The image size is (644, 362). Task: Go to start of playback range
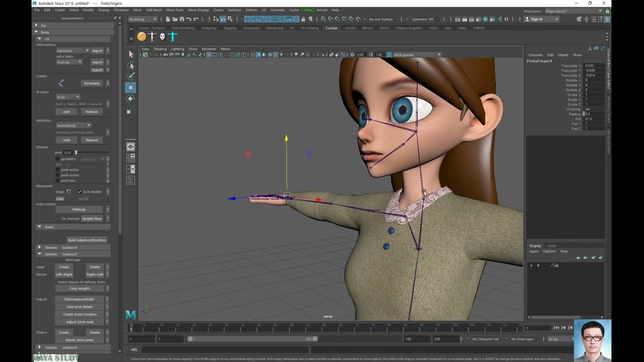coord(556,328)
